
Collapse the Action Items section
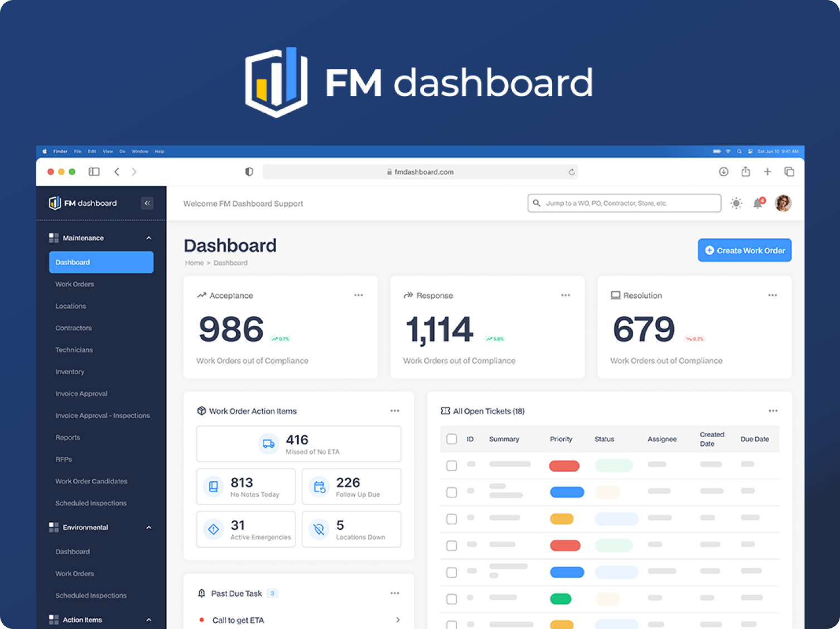149,620
